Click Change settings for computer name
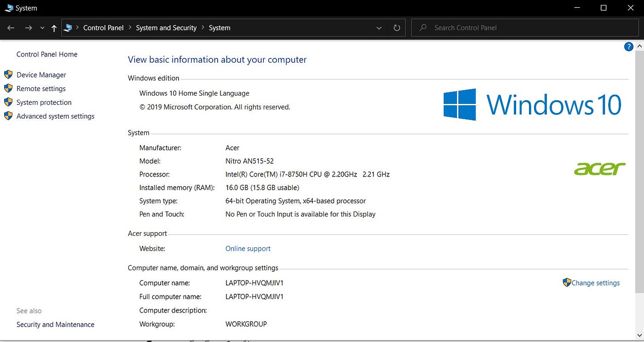This screenshot has width=644, height=342. click(595, 282)
